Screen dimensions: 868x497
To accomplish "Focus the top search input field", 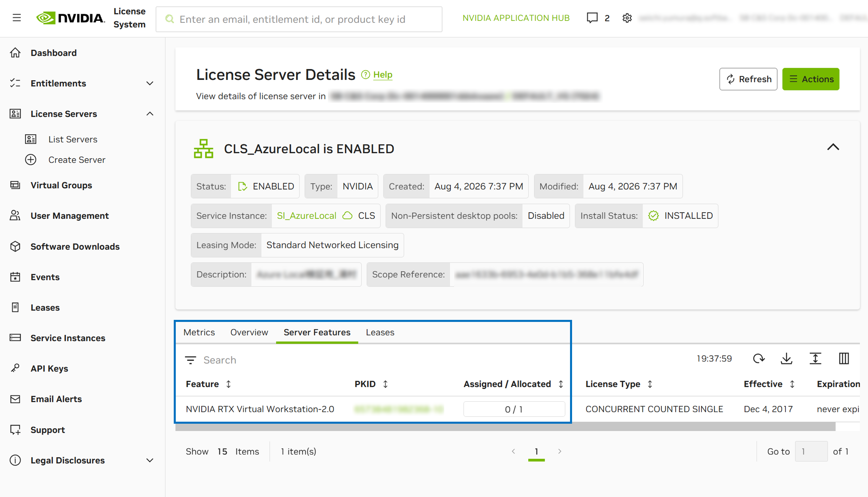I will [x=299, y=19].
